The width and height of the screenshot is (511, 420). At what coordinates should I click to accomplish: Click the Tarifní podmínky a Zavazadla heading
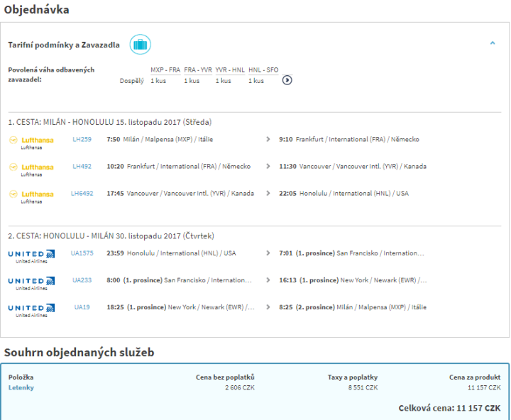pos(64,45)
